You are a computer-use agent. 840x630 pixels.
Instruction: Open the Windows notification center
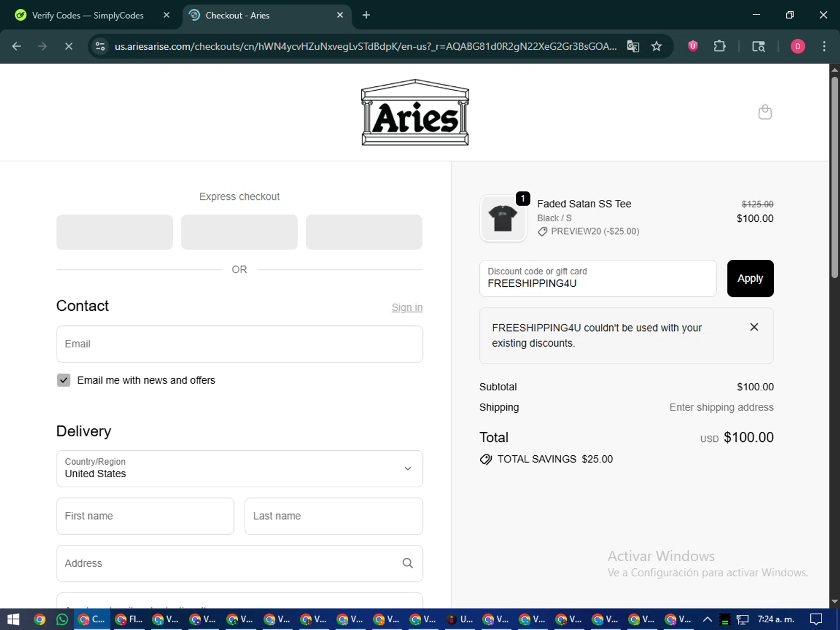pyautogui.click(x=816, y=619)
